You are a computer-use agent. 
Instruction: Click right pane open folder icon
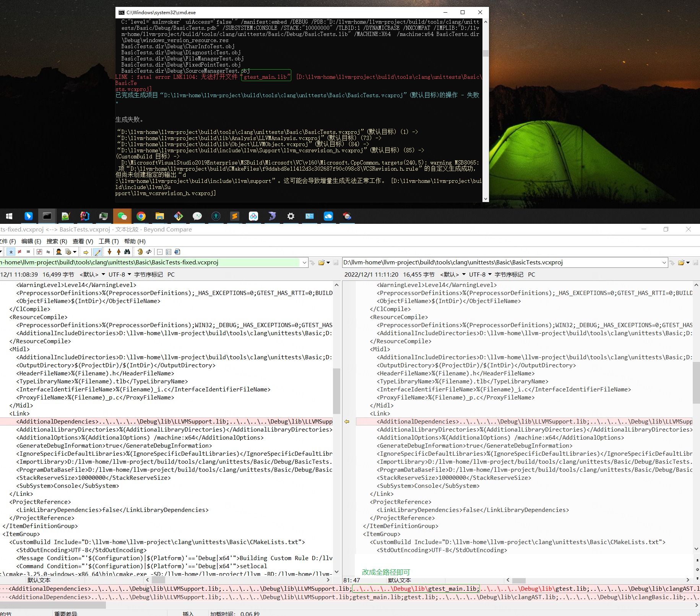[681, 262]
